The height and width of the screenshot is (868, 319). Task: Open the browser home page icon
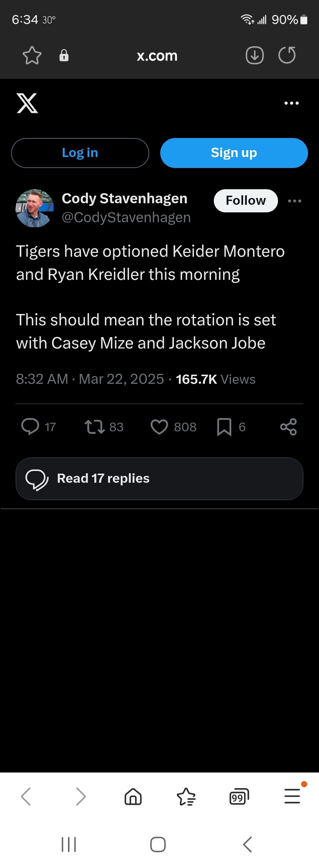pyautogui.click(x=133, y=796)
